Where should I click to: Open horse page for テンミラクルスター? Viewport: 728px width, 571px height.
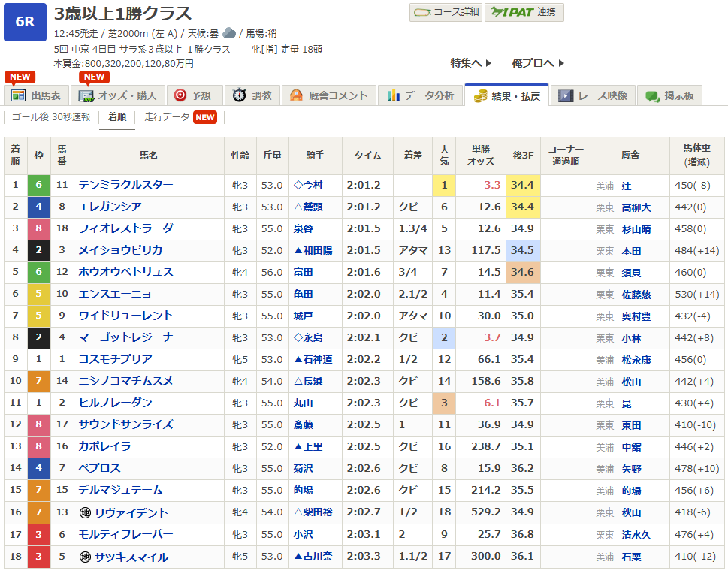(x=126, y=185)
